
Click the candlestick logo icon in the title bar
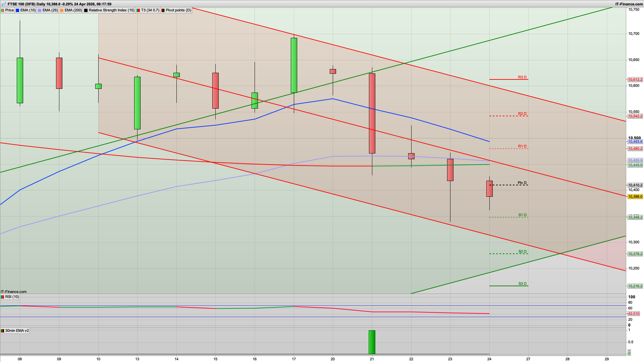pyautogui.click(x=4, y=4)
